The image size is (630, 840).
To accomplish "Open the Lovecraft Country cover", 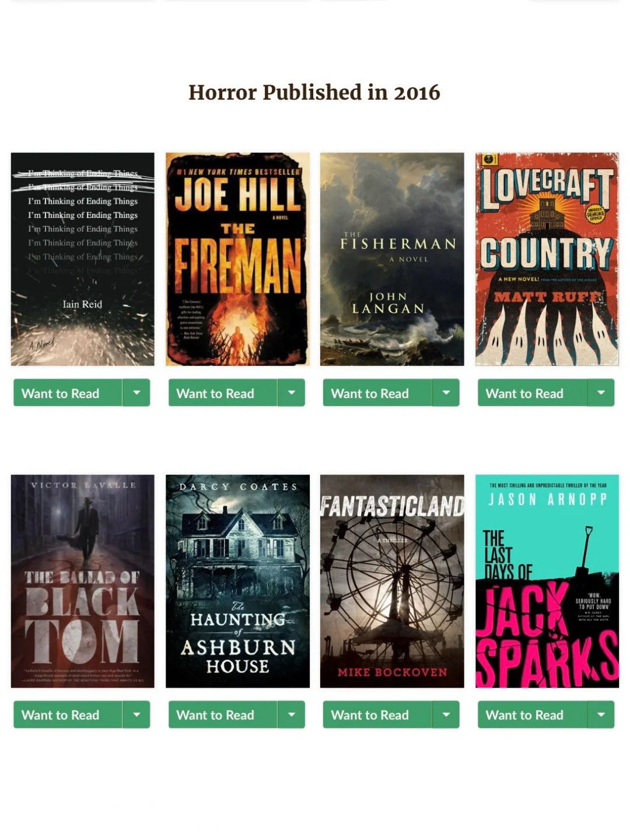I will (x=547, y=259).
